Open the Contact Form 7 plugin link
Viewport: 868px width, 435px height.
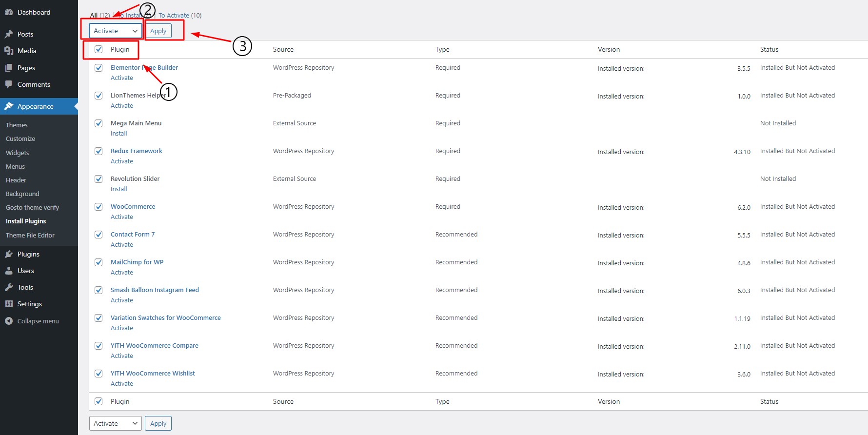133,234
